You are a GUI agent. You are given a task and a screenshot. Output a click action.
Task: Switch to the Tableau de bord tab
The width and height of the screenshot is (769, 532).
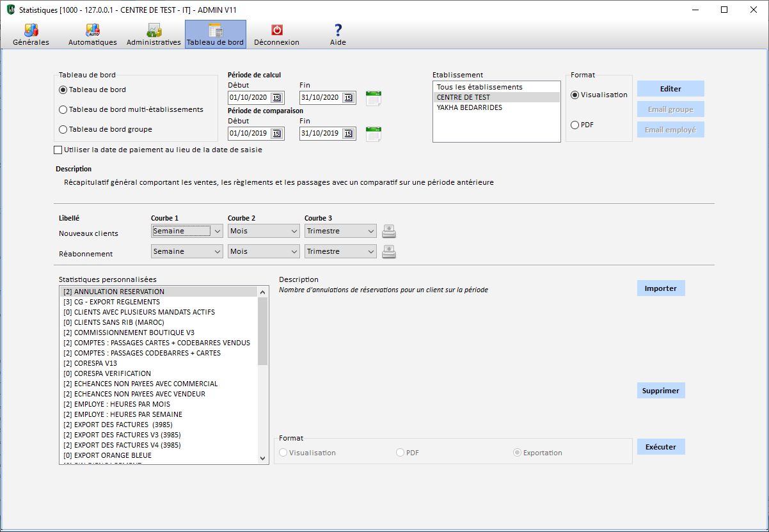(215, 35)
